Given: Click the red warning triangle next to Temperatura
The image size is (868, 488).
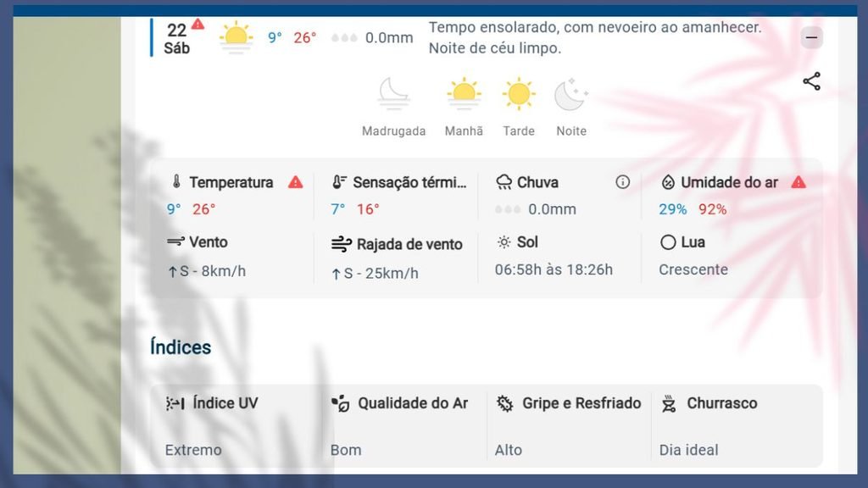Looking at the screenshot, I should 296,182.
